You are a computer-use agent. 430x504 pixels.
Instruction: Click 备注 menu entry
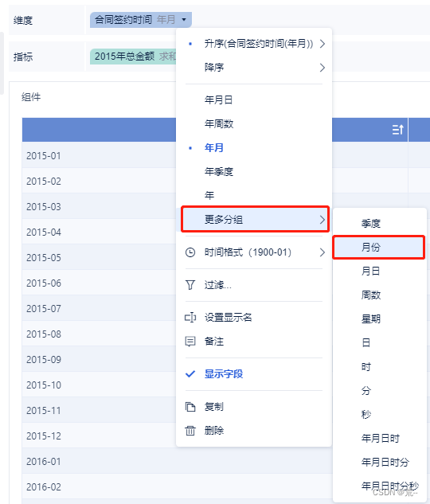tap(254, 342)
